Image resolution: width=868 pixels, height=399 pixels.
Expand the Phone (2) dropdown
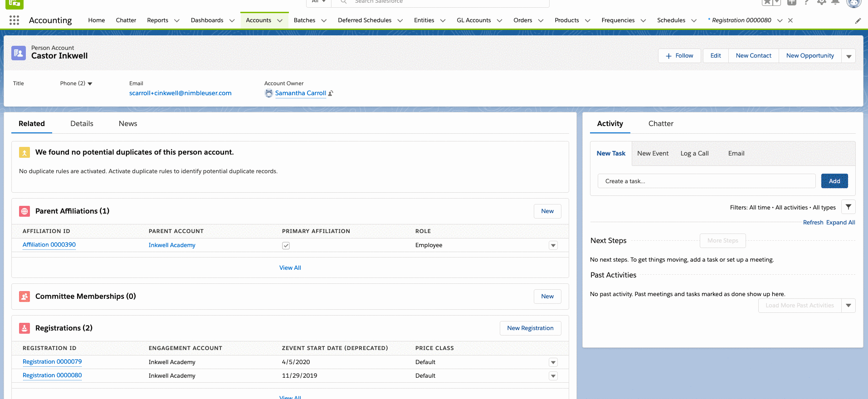90,84
